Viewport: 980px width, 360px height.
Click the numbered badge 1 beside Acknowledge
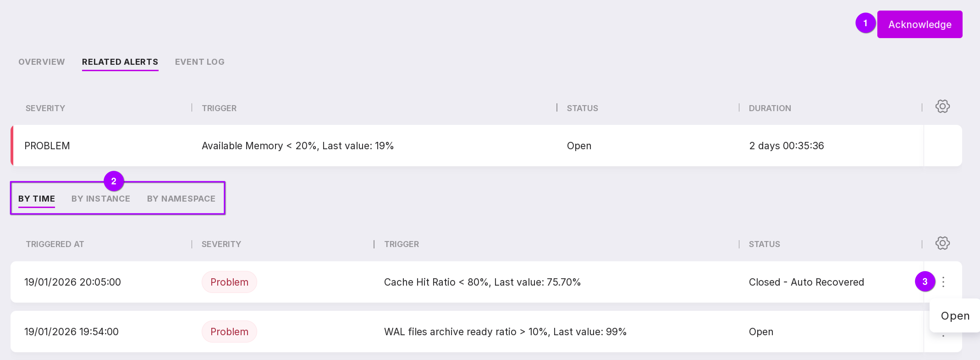865,23
